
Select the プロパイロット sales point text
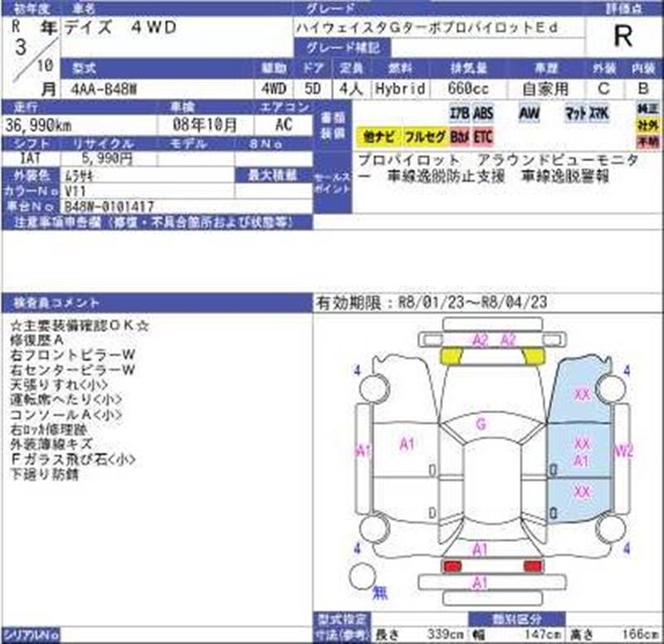click(x=408, y=160)
